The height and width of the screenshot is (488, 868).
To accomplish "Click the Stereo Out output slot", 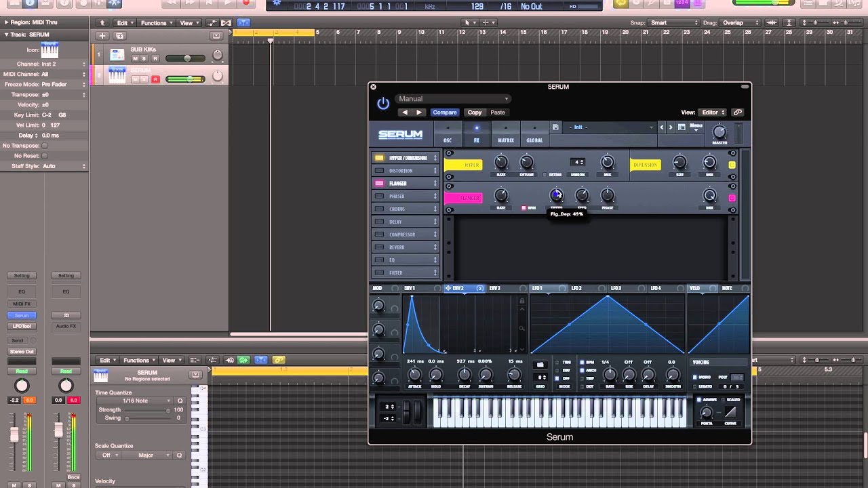I will 22,352.
